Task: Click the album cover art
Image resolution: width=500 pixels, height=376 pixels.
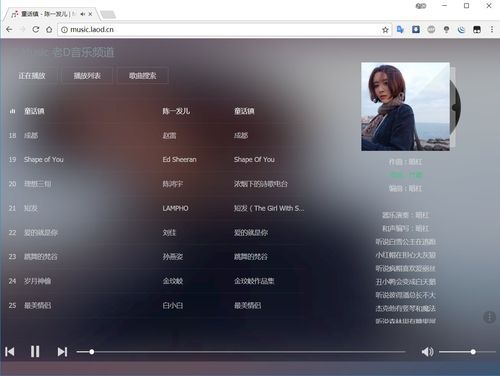Action: (x=405, y=106)
